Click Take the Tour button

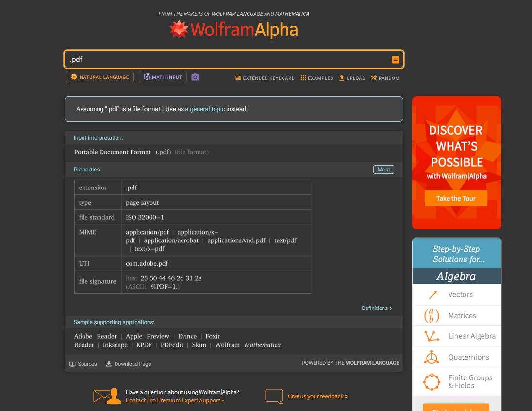pyautogui.click(x=456, y=198)
